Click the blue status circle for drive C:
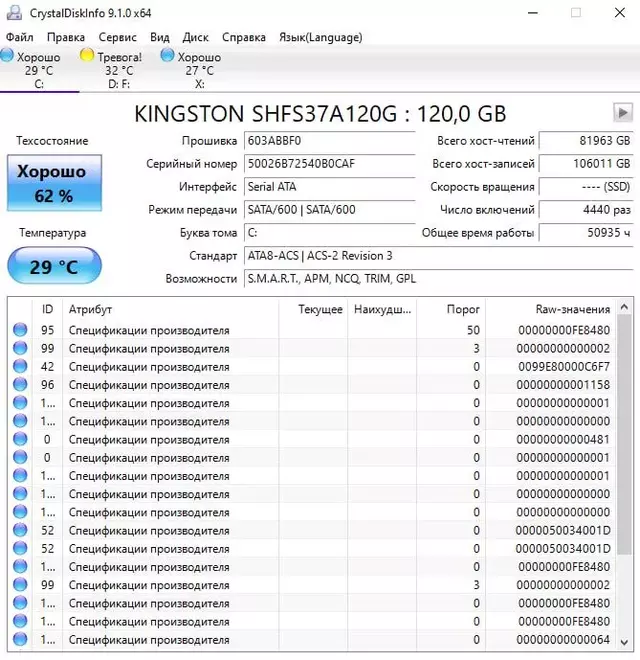This screenshot has width=640, height=660. click(6, 55)
